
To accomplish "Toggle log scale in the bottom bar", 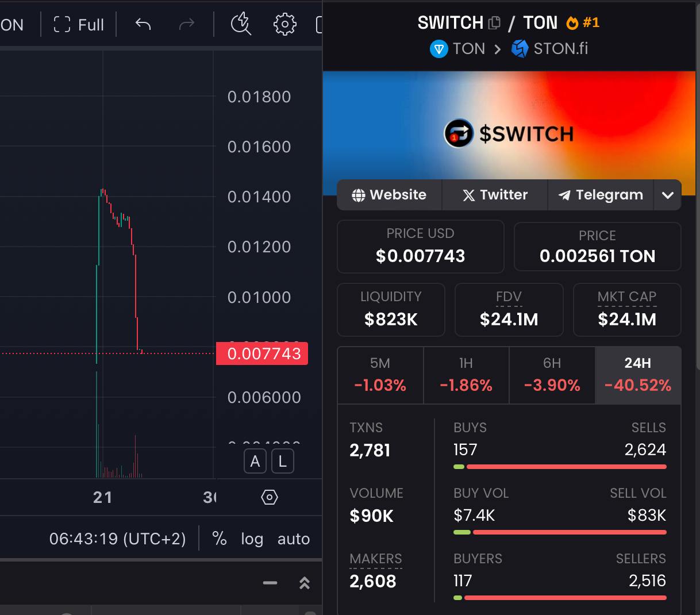I will pyautogui.click(x=252, y=539).
